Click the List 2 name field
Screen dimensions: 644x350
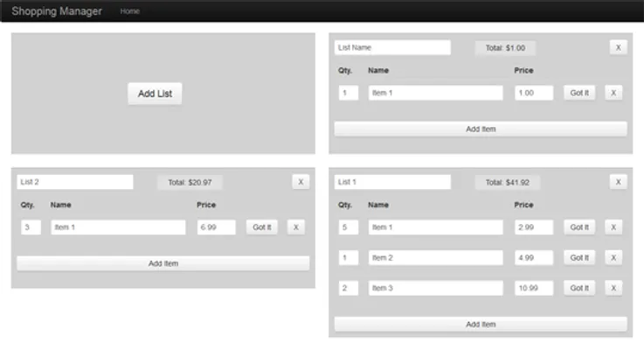[x=75, y=182]
